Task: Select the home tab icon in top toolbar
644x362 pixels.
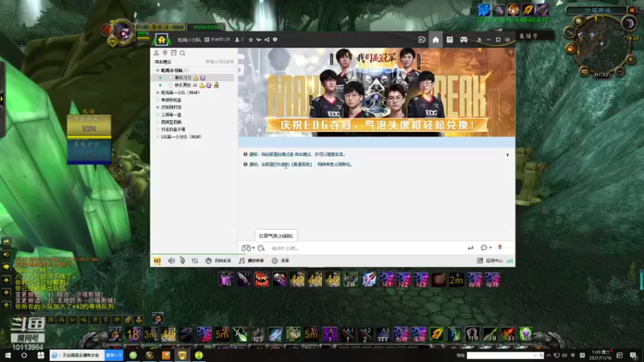Action: pyautogui.click(x=436, y=39)
